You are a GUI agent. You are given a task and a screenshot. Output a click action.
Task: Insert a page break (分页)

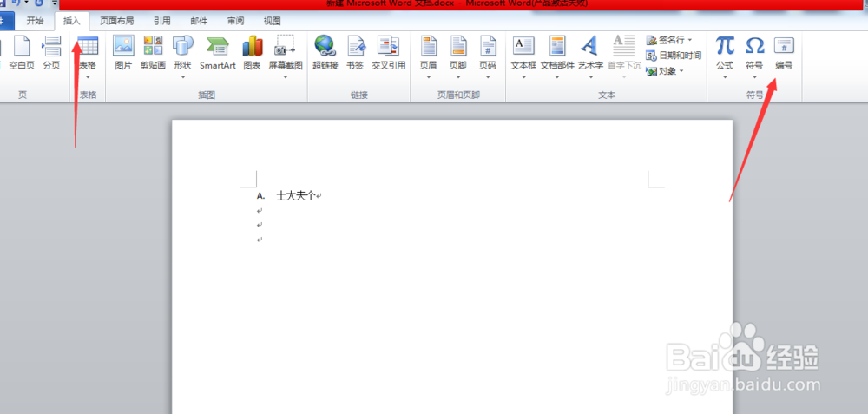pos(51,54)
